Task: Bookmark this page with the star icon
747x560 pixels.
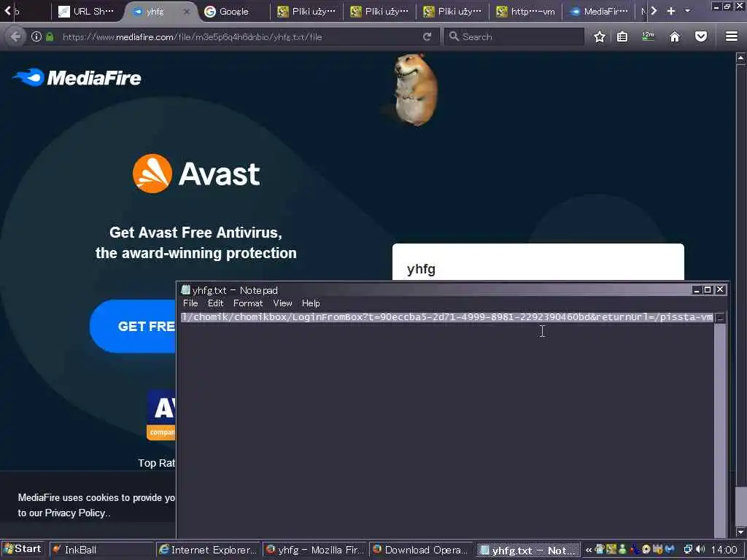Action: click(x=600, y=36)
